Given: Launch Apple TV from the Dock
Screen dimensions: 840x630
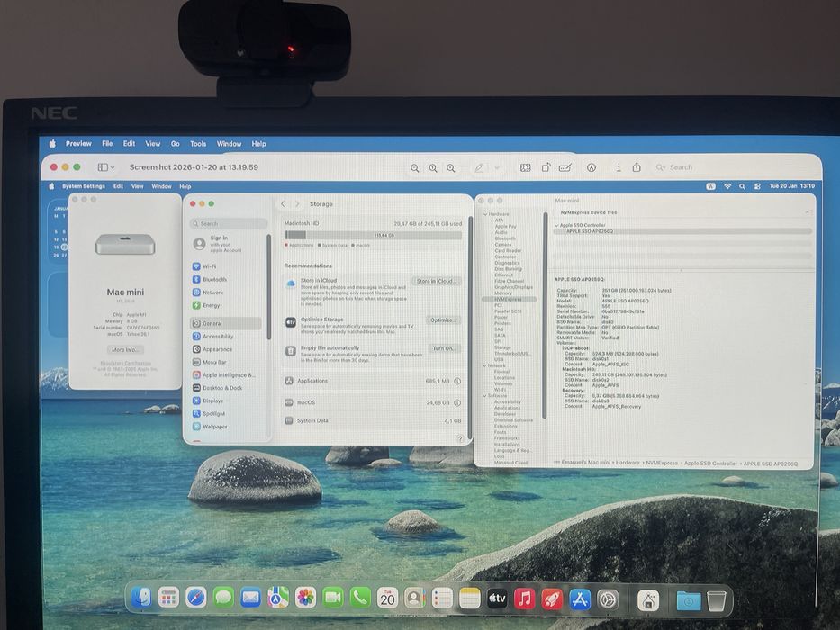Looking at the screenshot, I should [x=497, y=598].
